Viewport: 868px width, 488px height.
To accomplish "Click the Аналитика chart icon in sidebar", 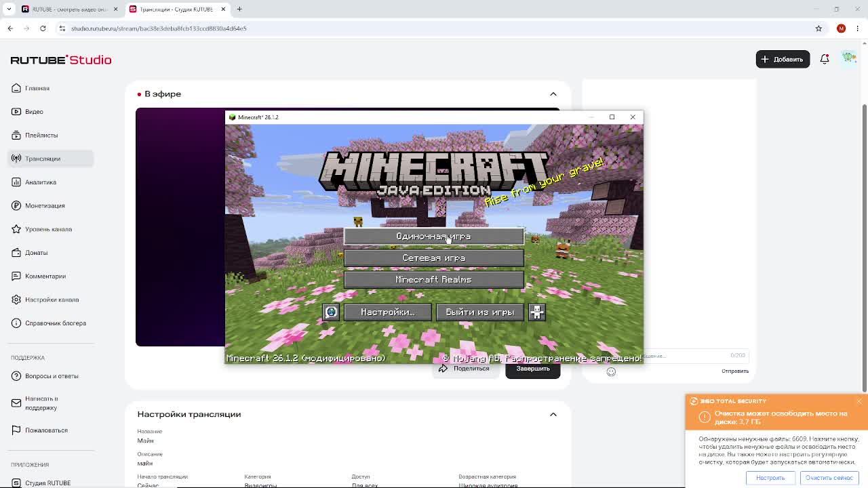I will point(16,182).
